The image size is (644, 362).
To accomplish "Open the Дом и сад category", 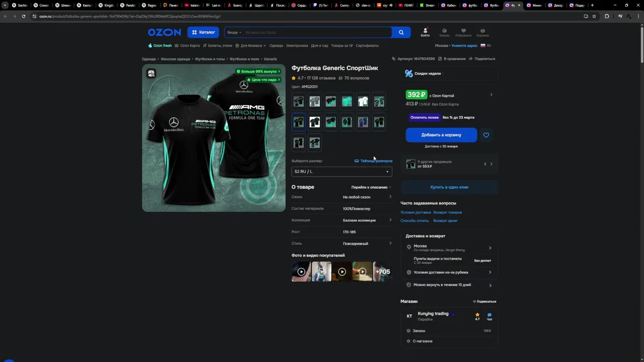I will point(319,46).
